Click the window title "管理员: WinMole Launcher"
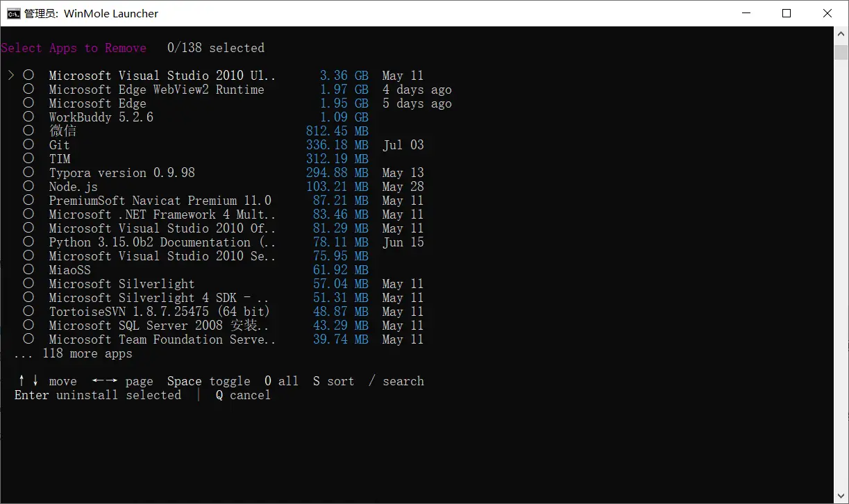 point(91,13)
